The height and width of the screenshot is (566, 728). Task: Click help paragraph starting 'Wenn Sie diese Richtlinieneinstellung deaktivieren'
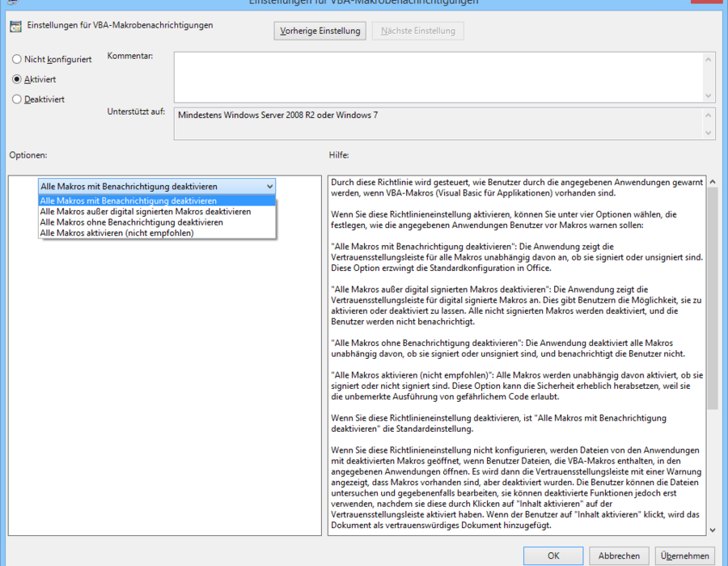tap(498, 423)
